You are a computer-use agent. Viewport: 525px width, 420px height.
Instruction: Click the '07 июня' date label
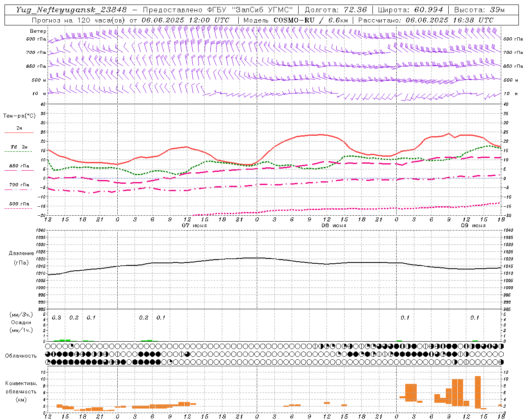coord(194,226)
